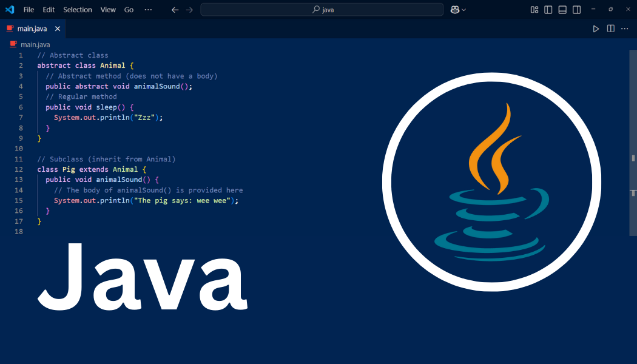Minimize the VS Code window
The image size is (637, 364).
[x=593, y=9]
